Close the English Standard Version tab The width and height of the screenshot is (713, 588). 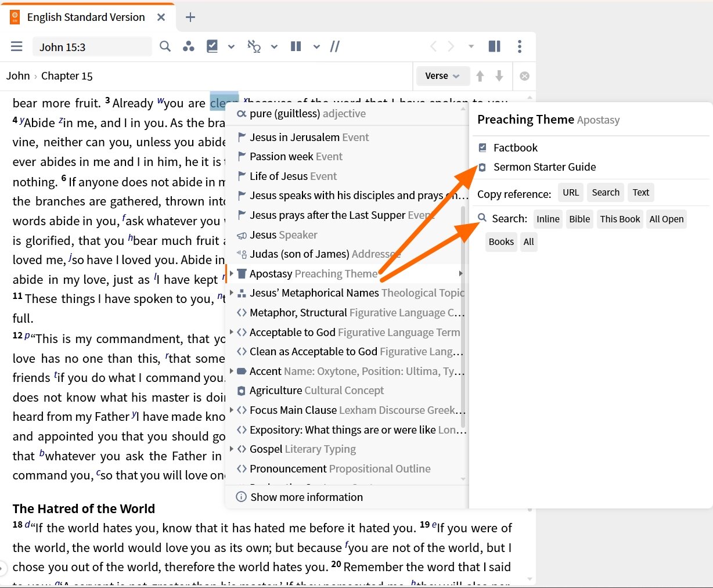pyautogui.click(x=161, y=17)
